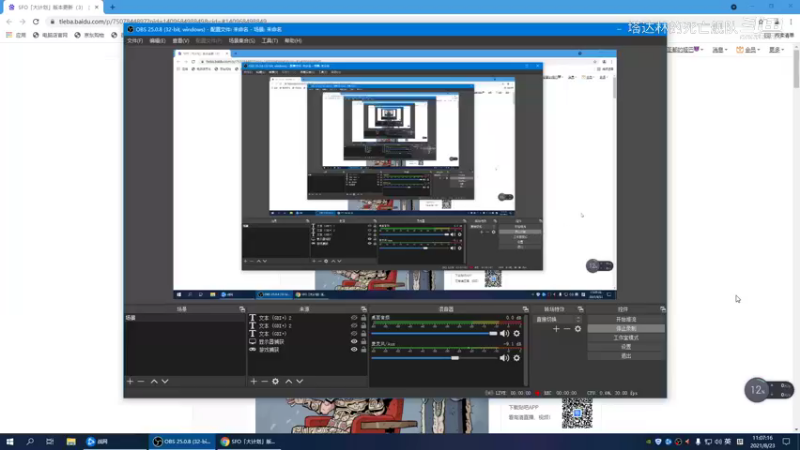The height and width of the screenshot is (450, 800).
Task: Open the 应用 apps bookmark in Chrome
Action: (16, 35)
